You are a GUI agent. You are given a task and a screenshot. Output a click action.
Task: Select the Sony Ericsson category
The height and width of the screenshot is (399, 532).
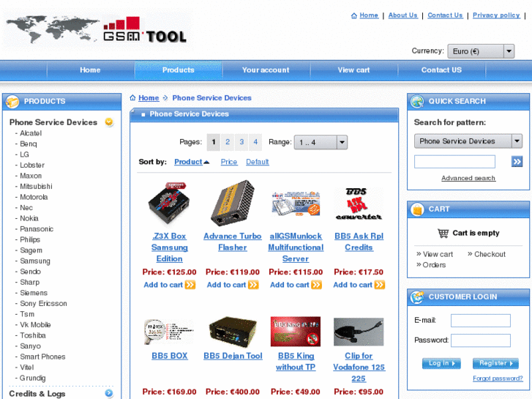pos(43,304)
